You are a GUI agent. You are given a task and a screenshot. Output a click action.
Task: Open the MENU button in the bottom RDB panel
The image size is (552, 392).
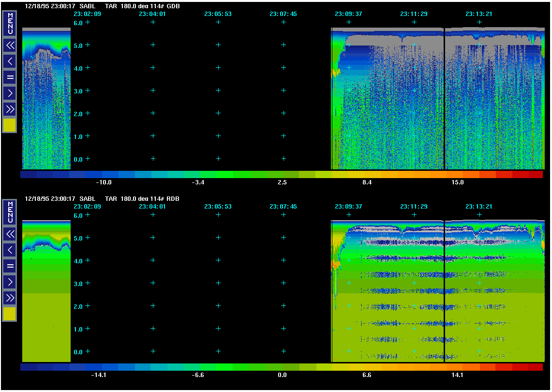[10, 212]
